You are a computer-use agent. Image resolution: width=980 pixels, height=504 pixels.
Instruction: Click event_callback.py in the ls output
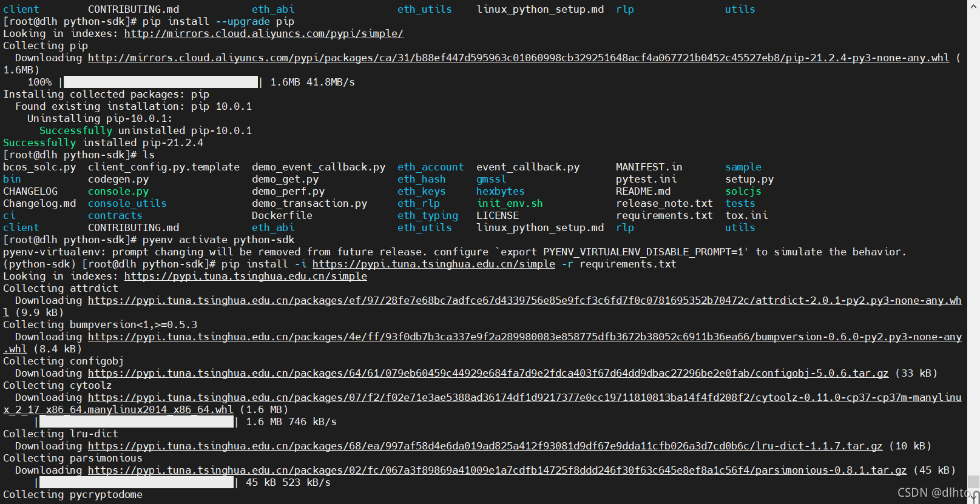pyautogui.click(x=528, y=167)
